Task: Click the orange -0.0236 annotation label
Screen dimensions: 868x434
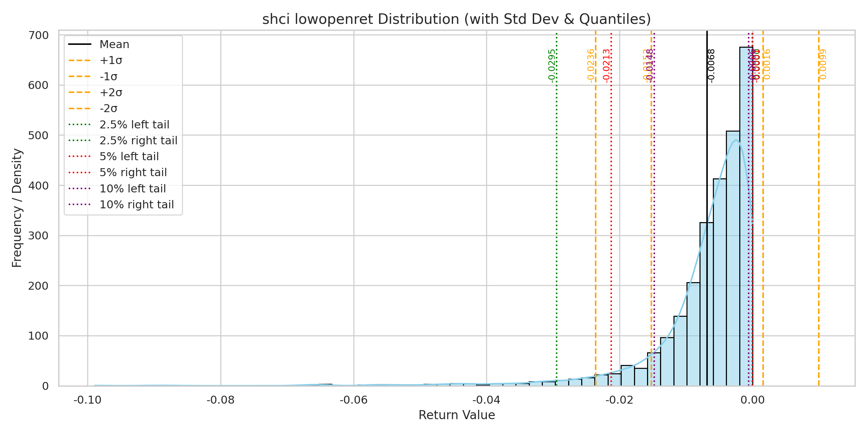Action: coord(591,66)
